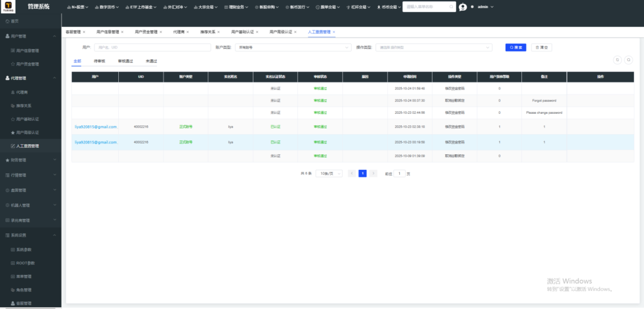The height and width of the screenshot is (309, 644).
Task: Click the star icon beside 用户基础认证 in sidebar
Action: (13, 119)
